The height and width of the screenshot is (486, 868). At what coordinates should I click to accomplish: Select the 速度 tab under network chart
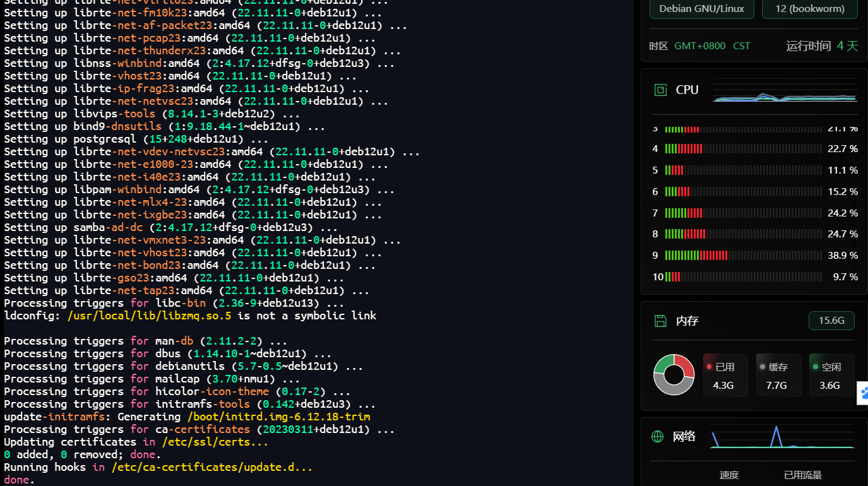pos(729,475)
